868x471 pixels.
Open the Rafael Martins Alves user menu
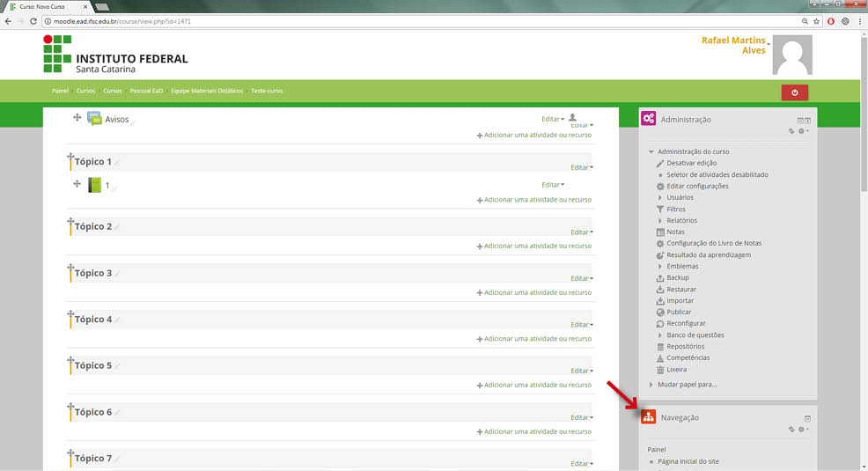(x=734, y=46)
